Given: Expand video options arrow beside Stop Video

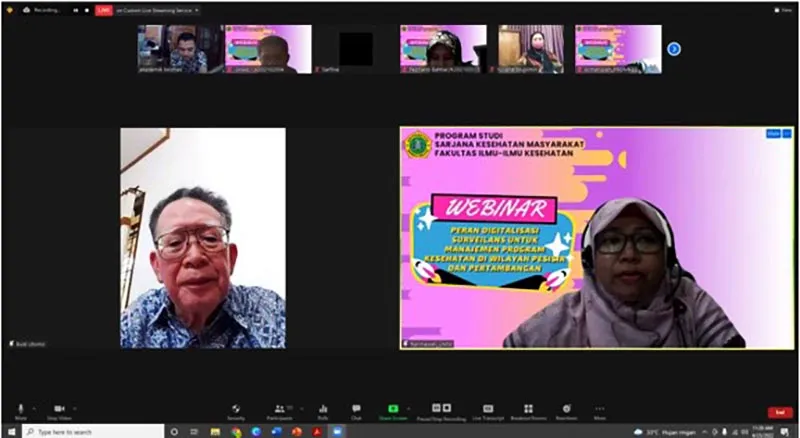Looking at the screenshot, I should tap(75, 408).
